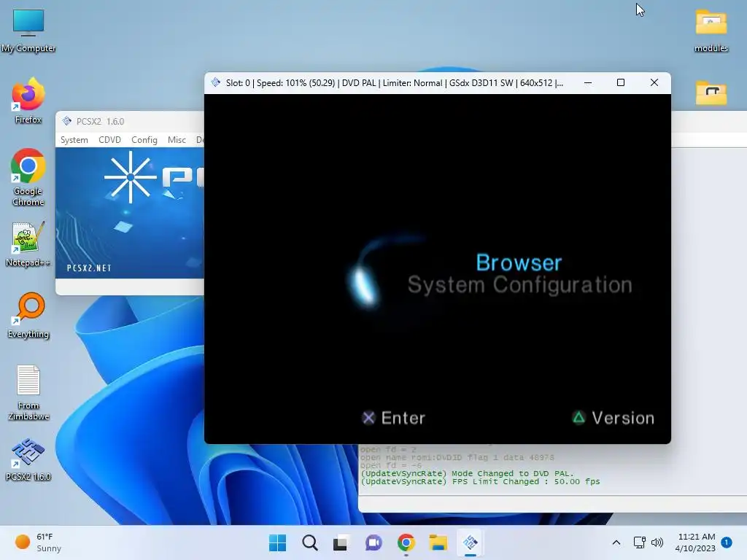Launch Everything search shortcut
The width and height of the screenshot is (747, 560).
(28, 315)
